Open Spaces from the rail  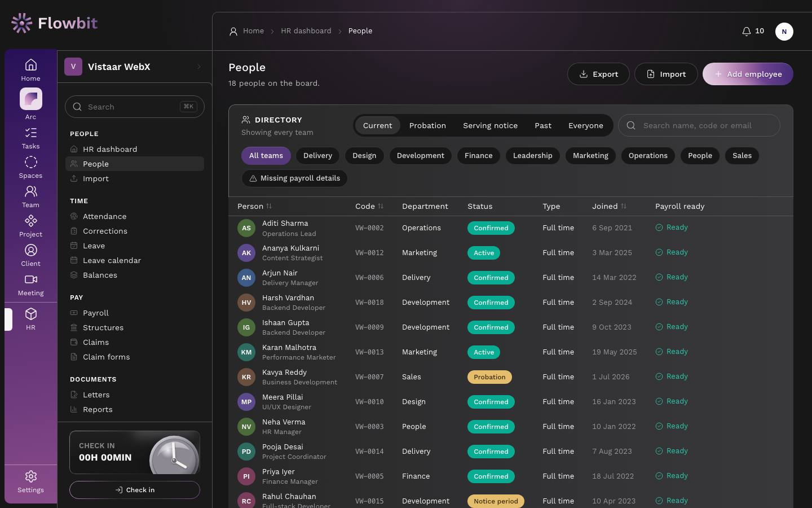tap(30, 167)
